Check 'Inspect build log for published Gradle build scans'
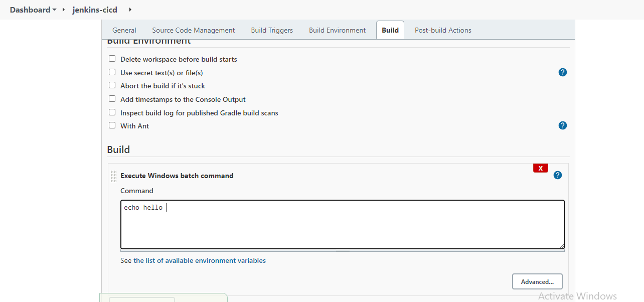The width and height of the screenshot is (644, 302). [112, 112]
